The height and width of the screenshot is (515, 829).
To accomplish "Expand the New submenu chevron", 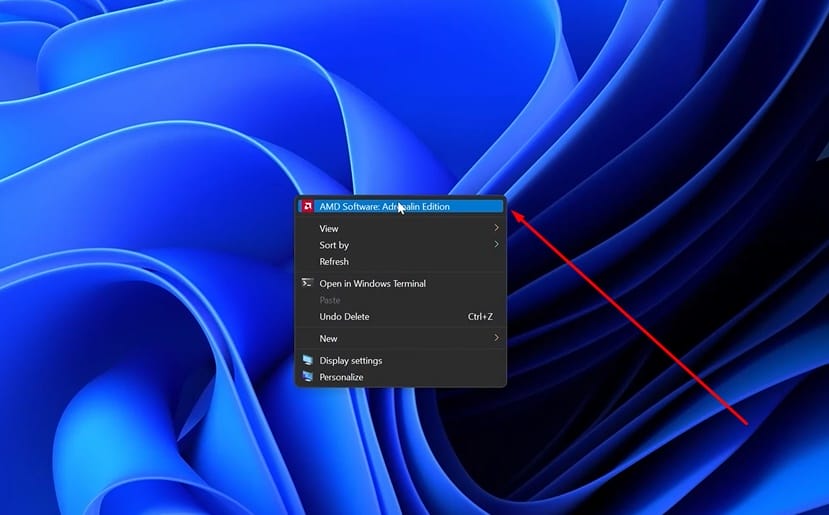I will [496, 338].
